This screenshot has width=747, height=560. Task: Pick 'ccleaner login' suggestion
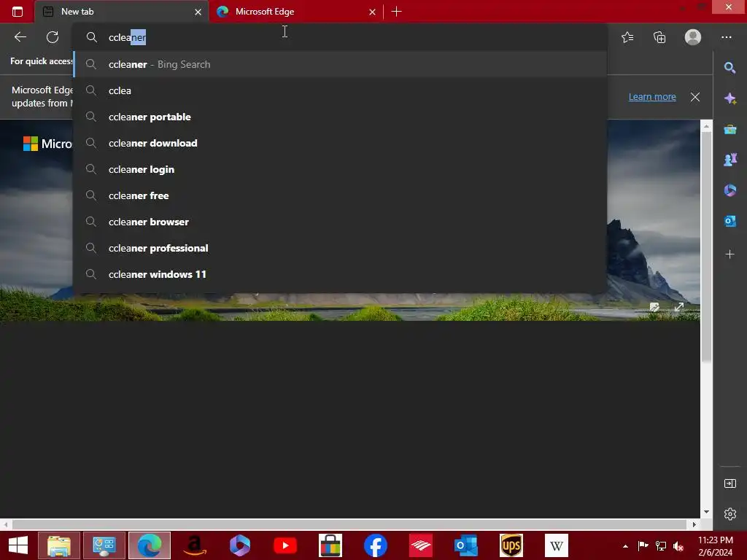click(x=340, y=169)
